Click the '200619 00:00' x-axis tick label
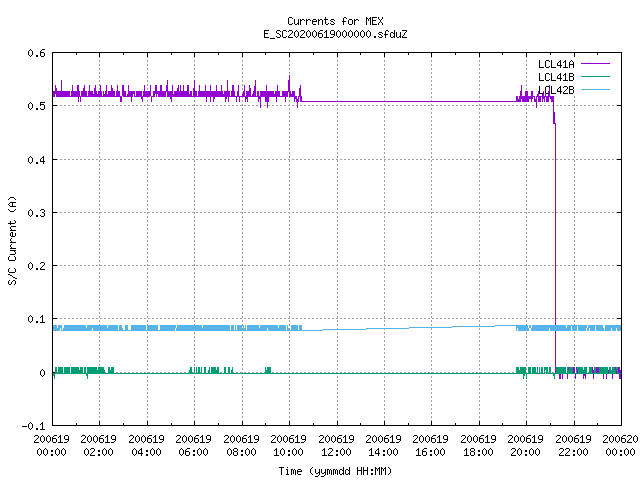The height and width of the screenshot is (480, 640). (x=51, y=446)
